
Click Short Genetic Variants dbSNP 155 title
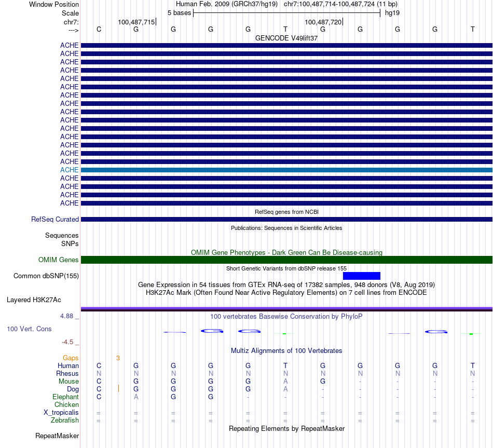point(286,268)
